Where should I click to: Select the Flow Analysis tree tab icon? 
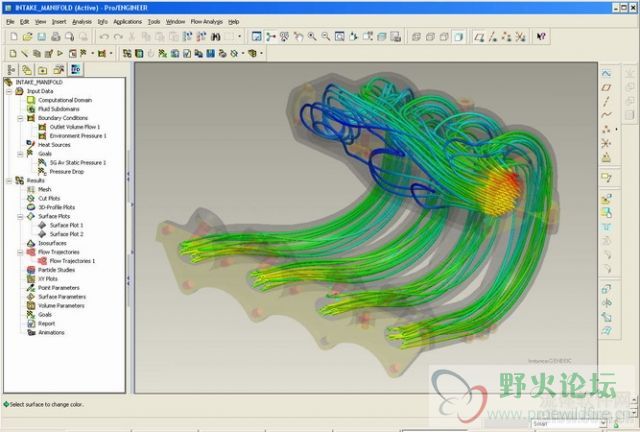click(77, 70)
